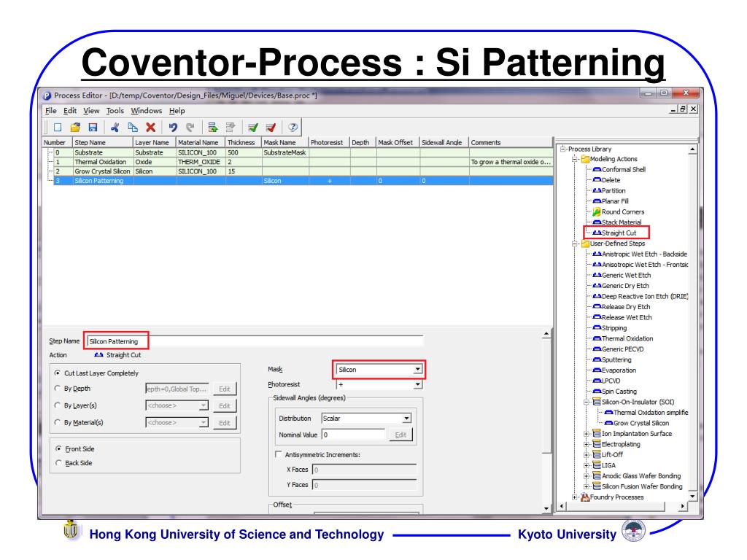Click Edit button beside By Layer(s)

(x=225, y=405)
